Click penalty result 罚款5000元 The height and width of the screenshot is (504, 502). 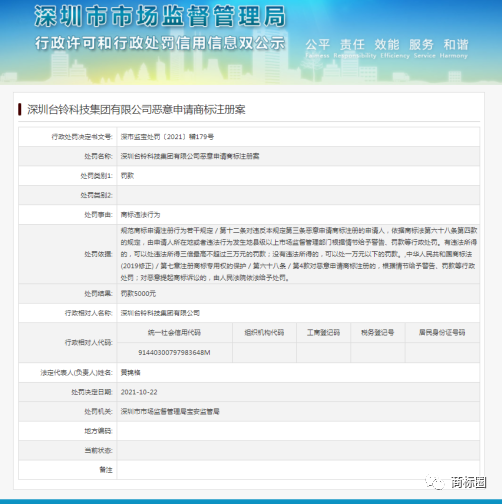[138, 293]
